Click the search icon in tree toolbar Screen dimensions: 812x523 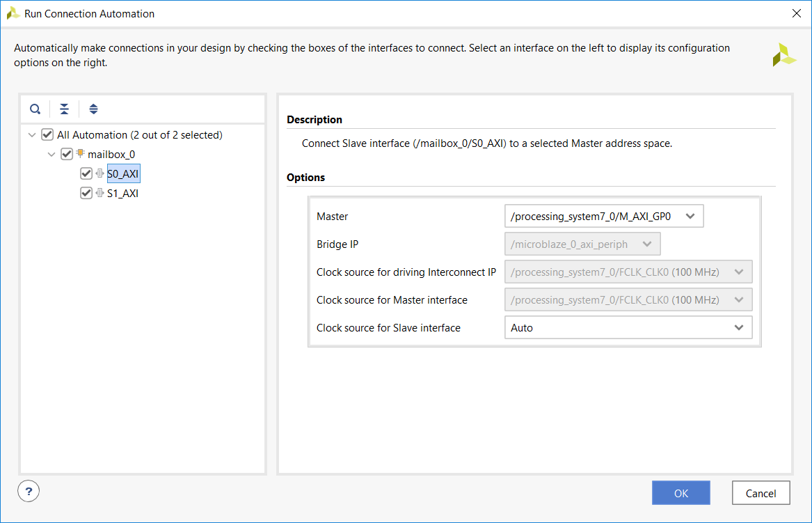35,109
